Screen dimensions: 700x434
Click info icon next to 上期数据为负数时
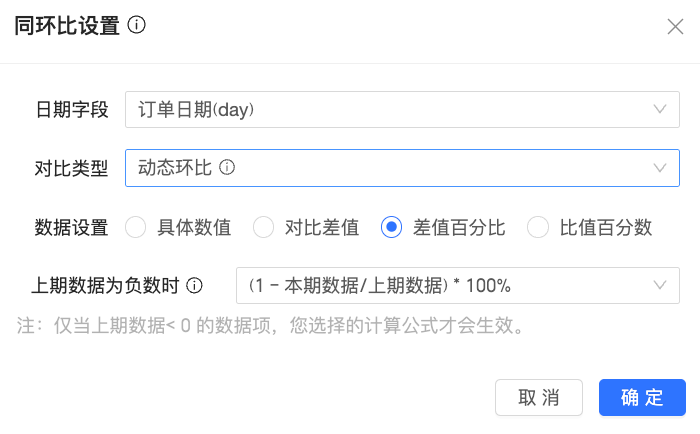[x=194, y=285]
